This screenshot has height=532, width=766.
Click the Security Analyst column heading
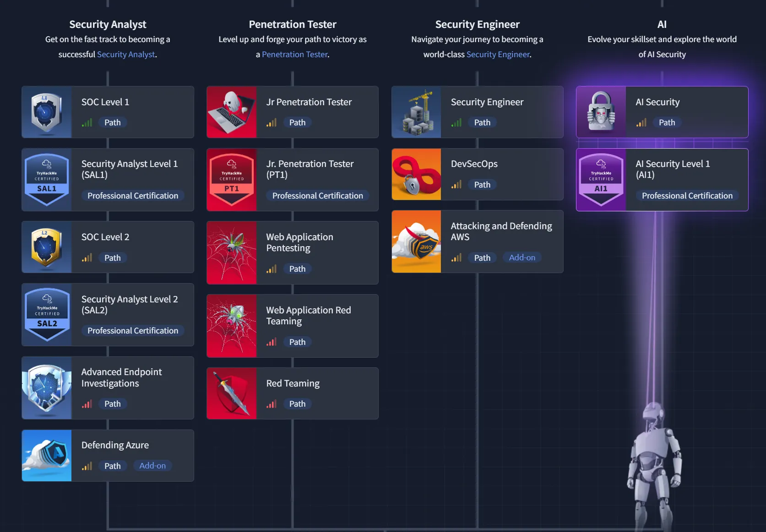108,24
